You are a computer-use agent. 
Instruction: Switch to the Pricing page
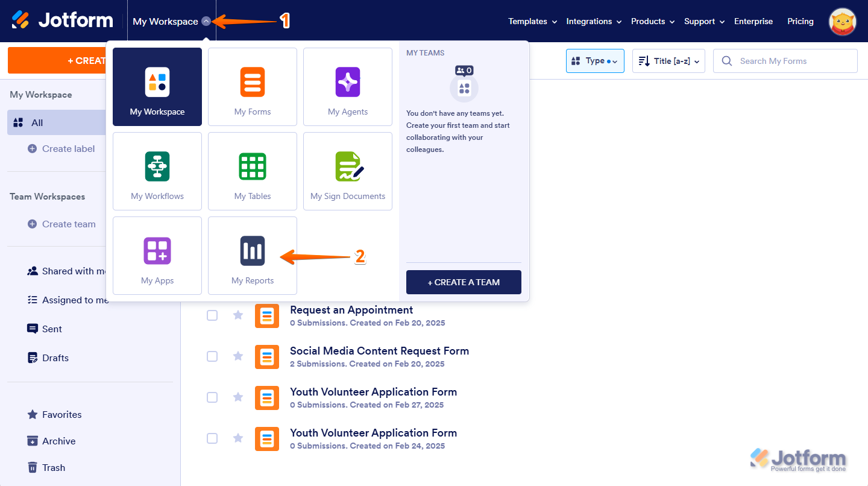[x=800, y=21]
